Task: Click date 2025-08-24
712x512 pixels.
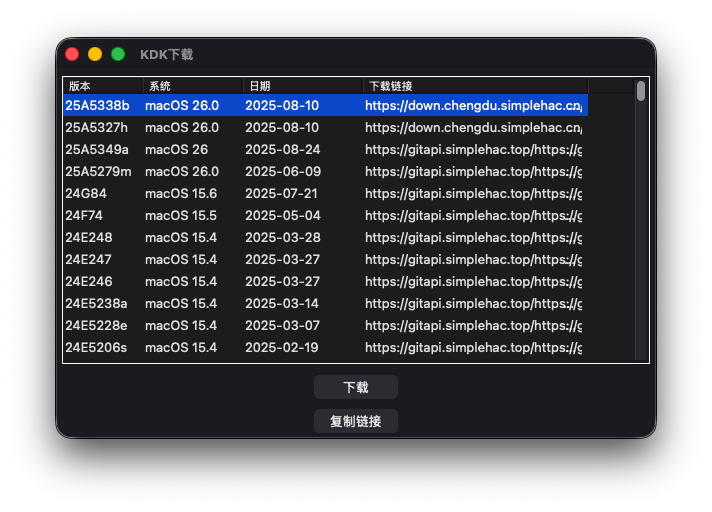Action: [282, 149]
